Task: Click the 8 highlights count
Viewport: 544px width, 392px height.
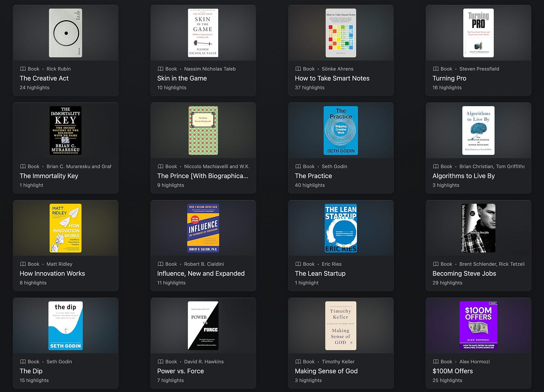Action: tap(33, 283)
